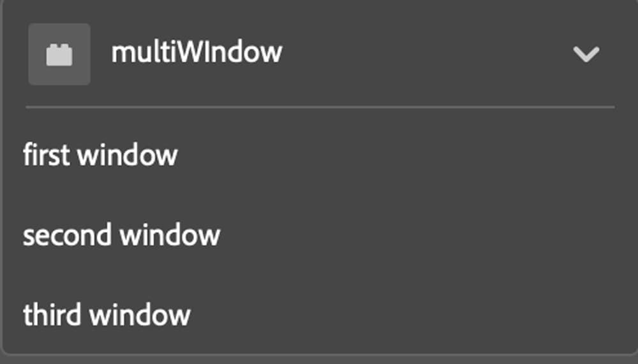
Task: Collapse the multiWindow plugin with the chevron
Action: click(x=586, y=55)
